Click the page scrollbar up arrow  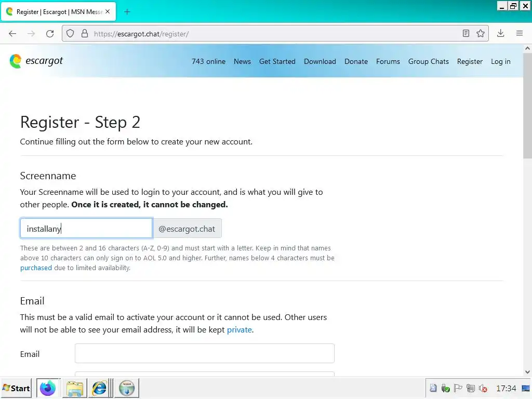tap(527, 48)
